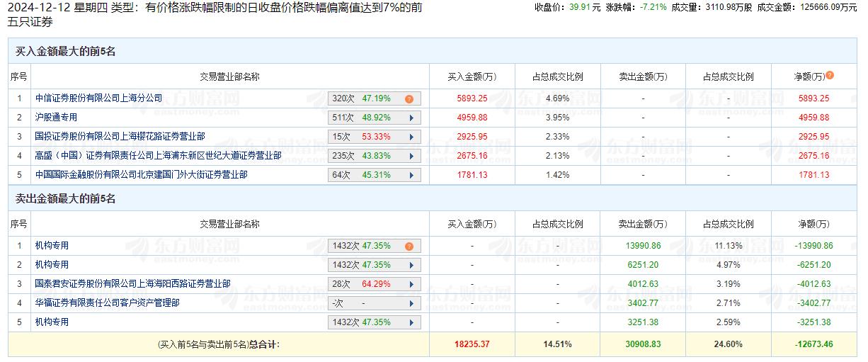868x362 pixels.
Task: Click the 2.13% share cell
Action: [x=558, y=156]
